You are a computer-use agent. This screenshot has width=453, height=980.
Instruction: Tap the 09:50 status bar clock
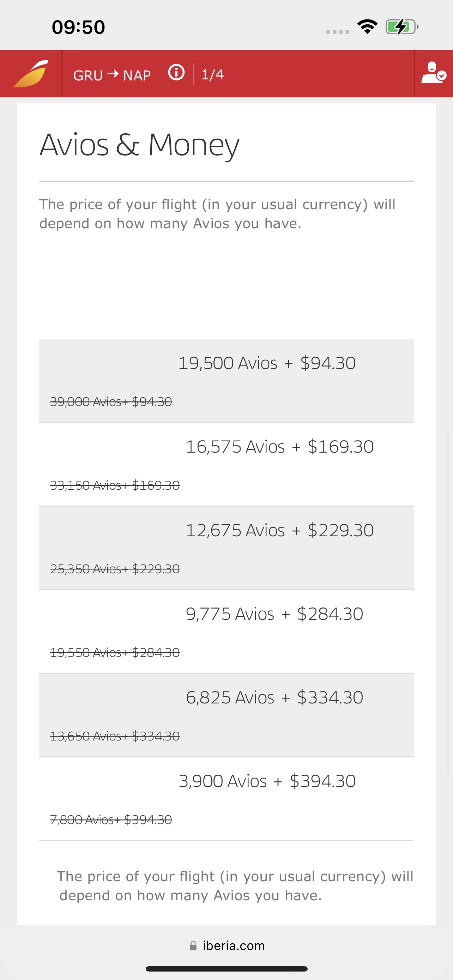[78, 28]
